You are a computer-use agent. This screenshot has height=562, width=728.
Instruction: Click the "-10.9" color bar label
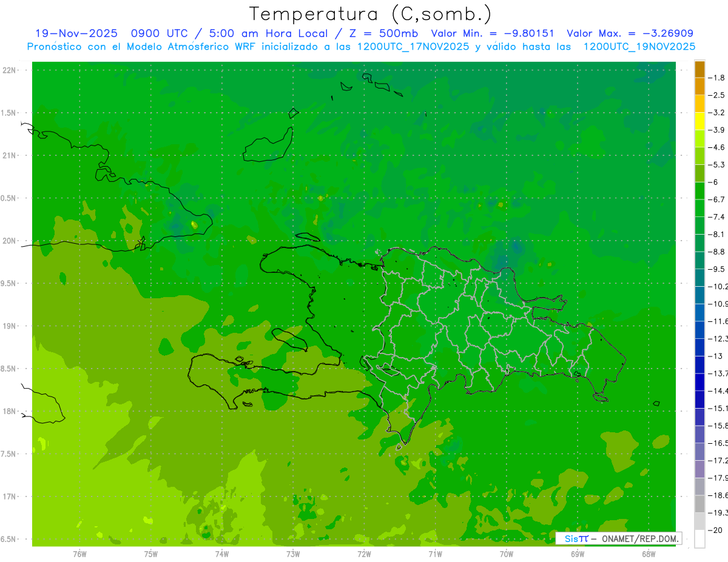click(x=718, y=304)
